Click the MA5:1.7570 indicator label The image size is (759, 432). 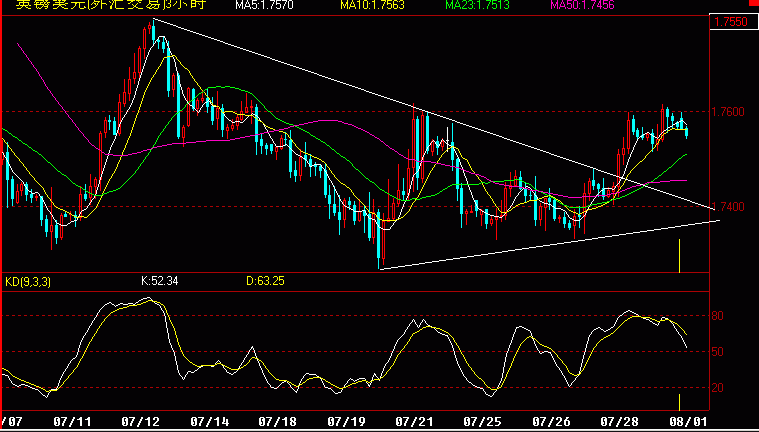[x=264, y=5]
